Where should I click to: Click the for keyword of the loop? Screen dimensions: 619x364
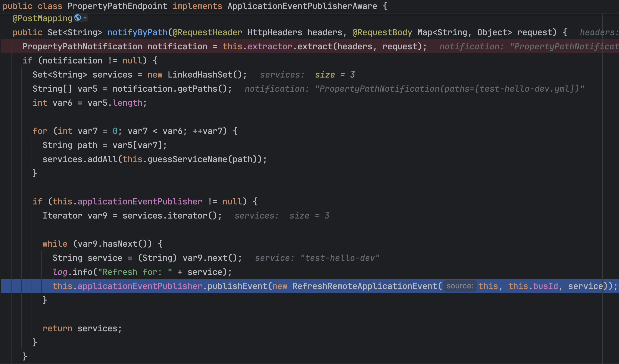click(40, 131)
